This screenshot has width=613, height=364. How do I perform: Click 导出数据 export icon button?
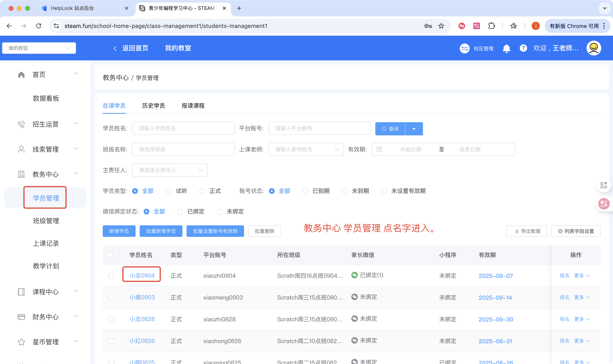click(526, 231)
